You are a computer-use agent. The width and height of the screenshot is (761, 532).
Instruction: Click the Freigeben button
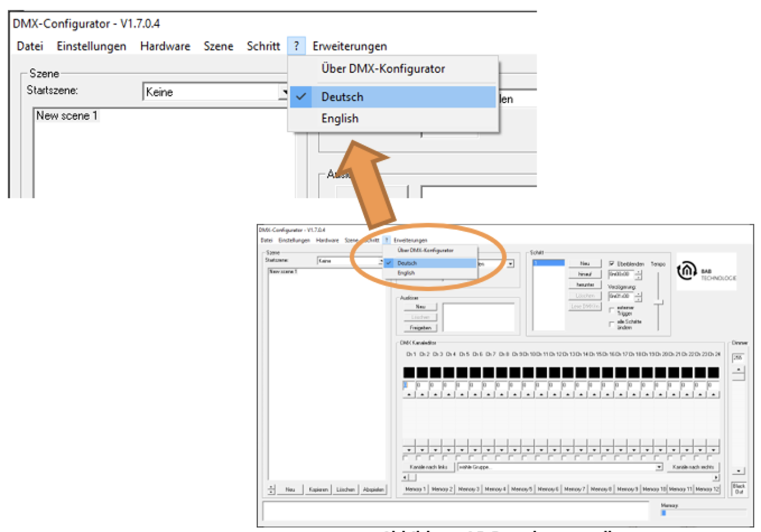[x=420, y=328]
